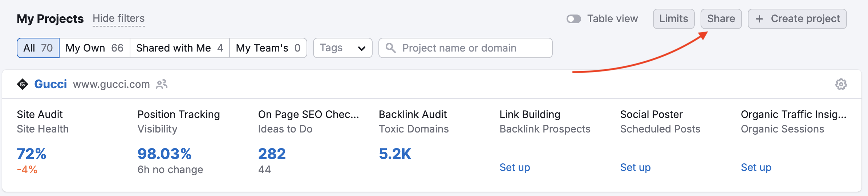The image size is (868, 196).
Task: Set up Link Building tool
Action: [515, 167]
